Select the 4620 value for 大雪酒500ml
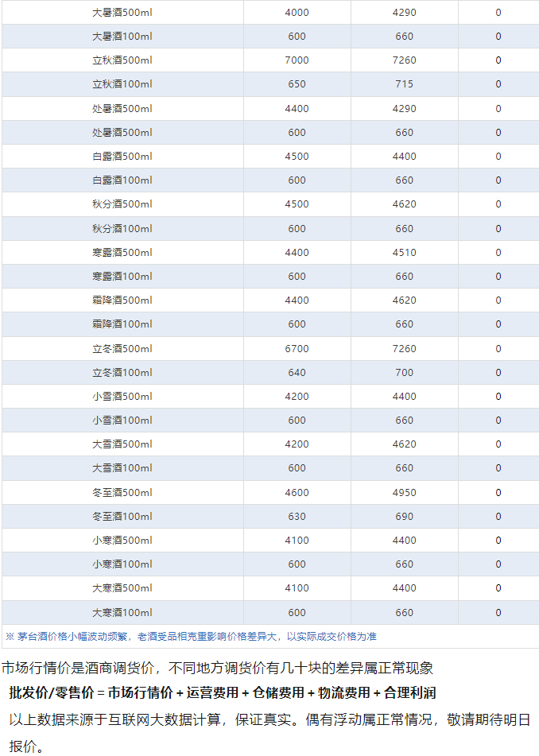The height and width of the screenshot is (756, 539). tap(405, 444)
